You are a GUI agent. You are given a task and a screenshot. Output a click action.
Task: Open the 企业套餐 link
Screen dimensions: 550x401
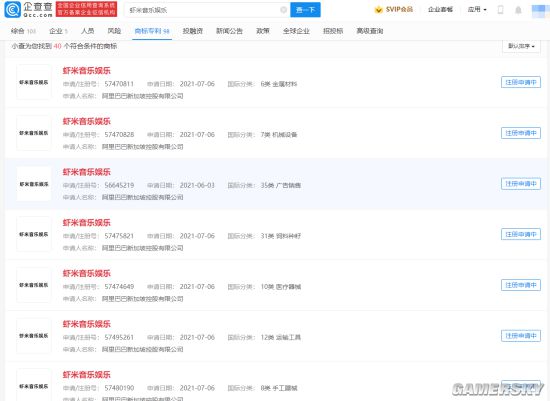440,9
